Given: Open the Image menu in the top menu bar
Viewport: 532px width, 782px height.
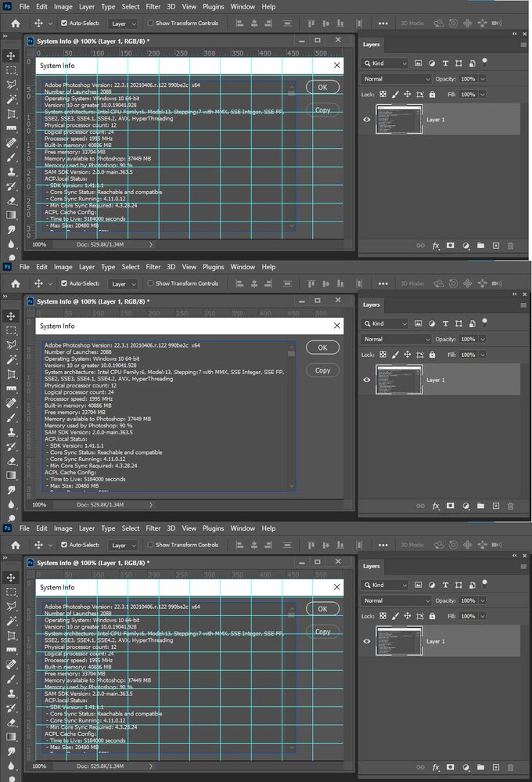Looking at the screenshot, I should [63, 6].
